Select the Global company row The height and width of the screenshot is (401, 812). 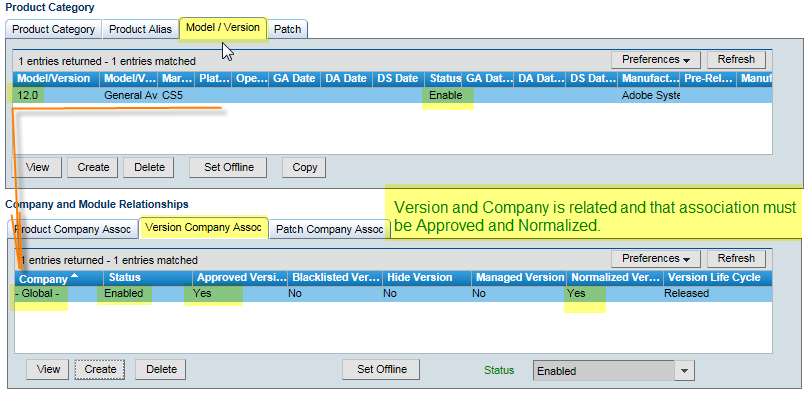pyautogui.click(x=40, y=294)
